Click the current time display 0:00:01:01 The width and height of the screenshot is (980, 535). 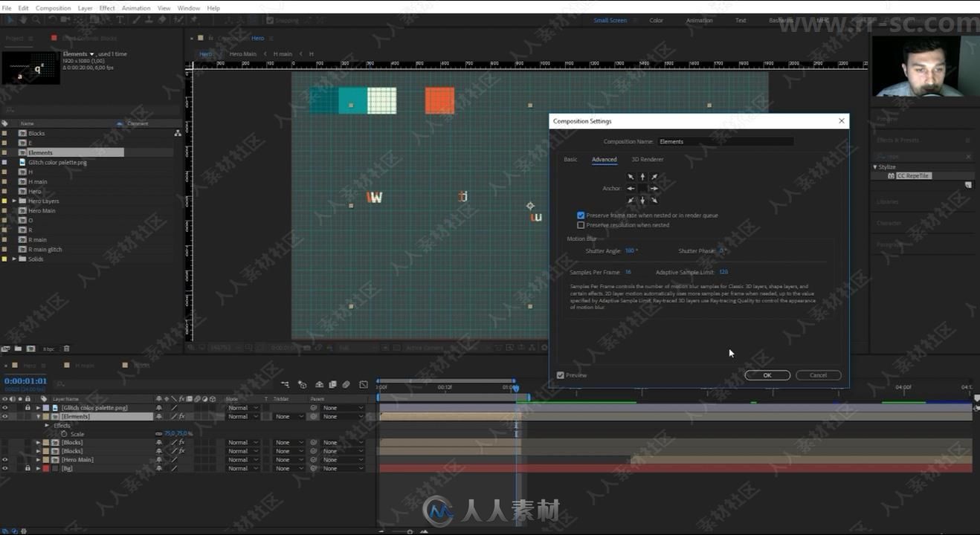[x=25, y=381]
